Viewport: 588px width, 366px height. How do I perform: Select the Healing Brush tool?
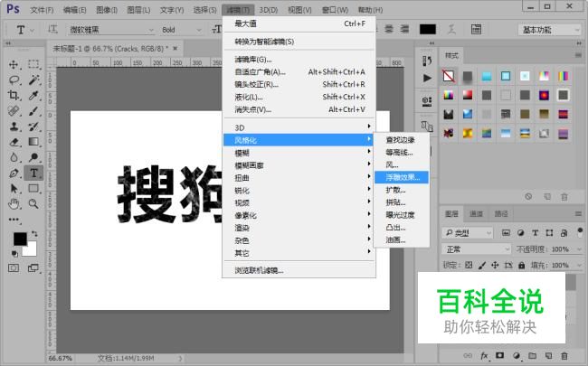click(x=14, y=111)
